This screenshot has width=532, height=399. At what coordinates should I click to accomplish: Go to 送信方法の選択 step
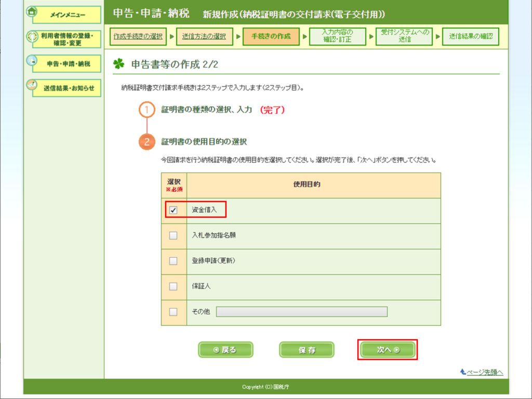[204, 36]
